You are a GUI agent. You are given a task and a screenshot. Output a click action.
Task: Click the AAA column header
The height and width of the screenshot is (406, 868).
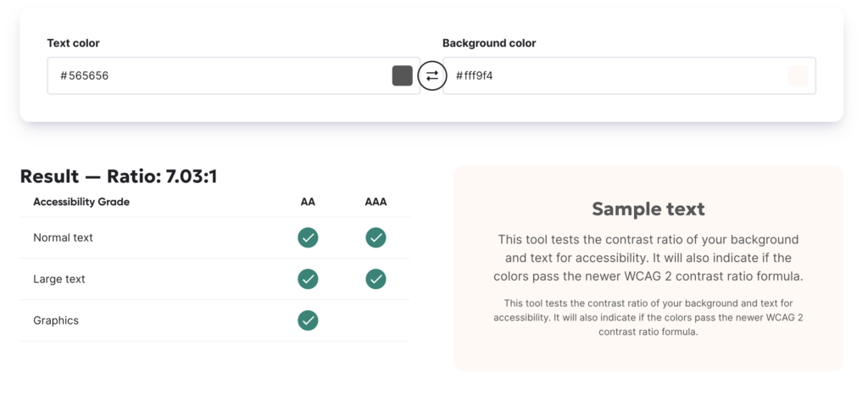point(376,203)
